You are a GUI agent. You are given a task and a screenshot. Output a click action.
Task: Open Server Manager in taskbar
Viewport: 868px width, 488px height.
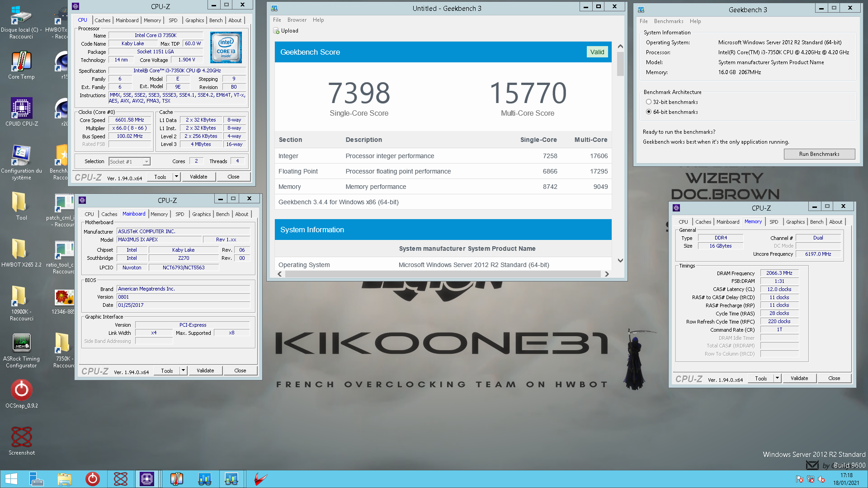(36, 479)
